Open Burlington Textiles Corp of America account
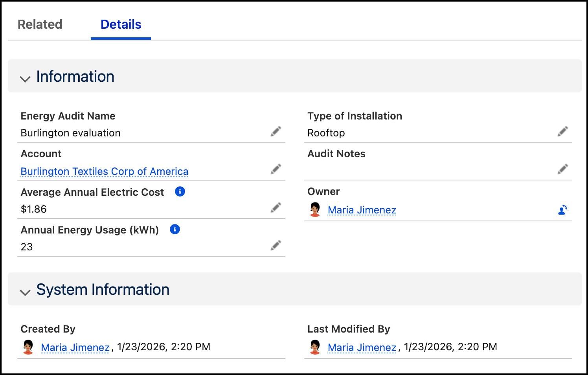This screenshot has height=375, width=588. tap(105, 171)
